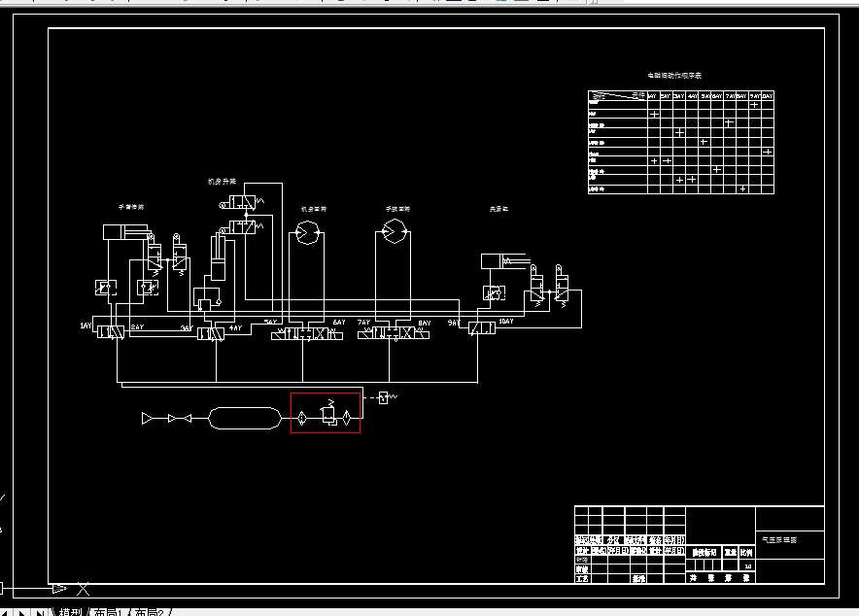The image size is (859, 616).
Task: Pick the three-position valve between 7AY and 8AY
Action: [394, 333]
